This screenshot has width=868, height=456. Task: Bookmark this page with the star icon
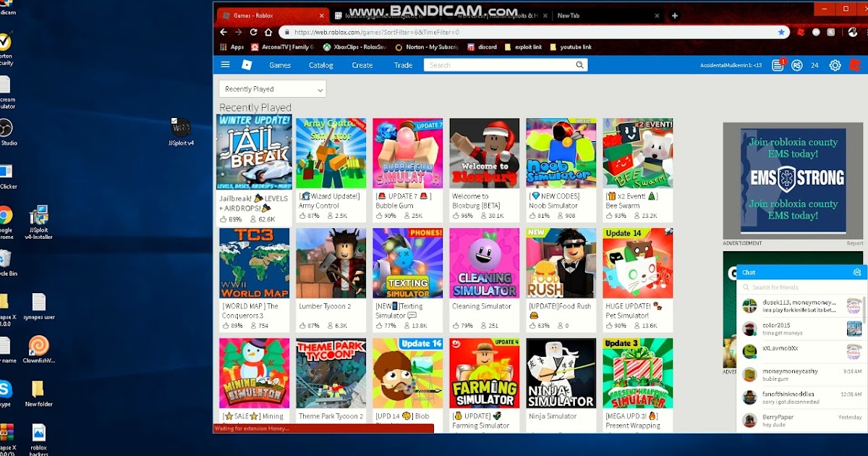781,32
